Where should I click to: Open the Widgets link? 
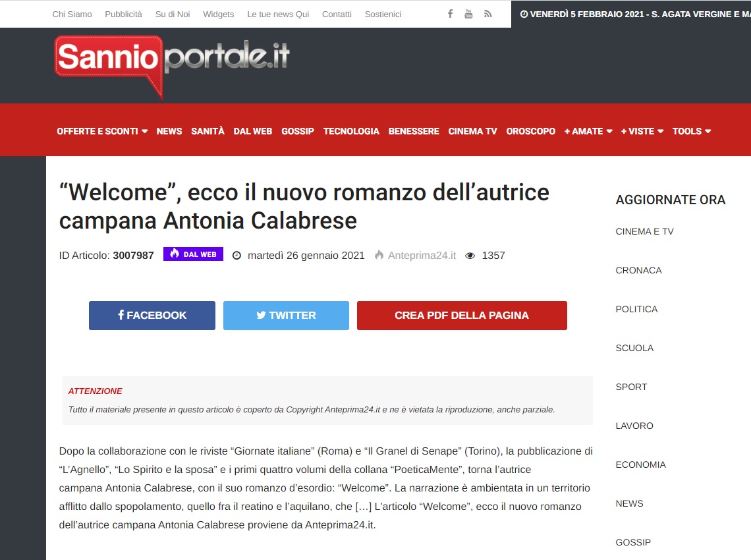pyautogui.click(x=219, y=14)
